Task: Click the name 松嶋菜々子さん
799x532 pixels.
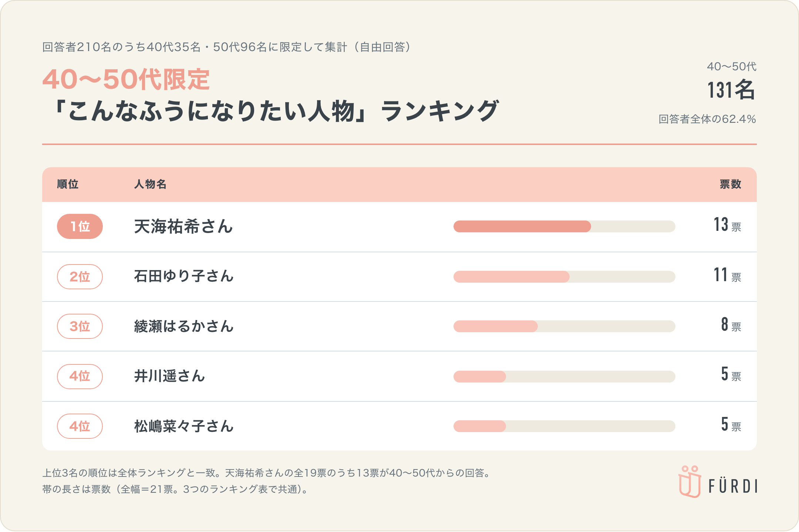Action: click(184, 426)
